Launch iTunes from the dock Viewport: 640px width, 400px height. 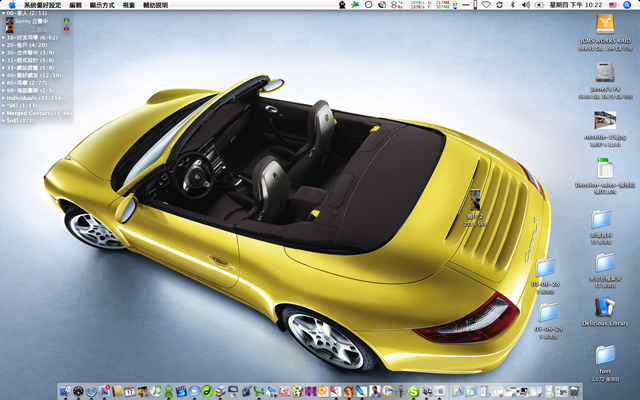[156, 391]
